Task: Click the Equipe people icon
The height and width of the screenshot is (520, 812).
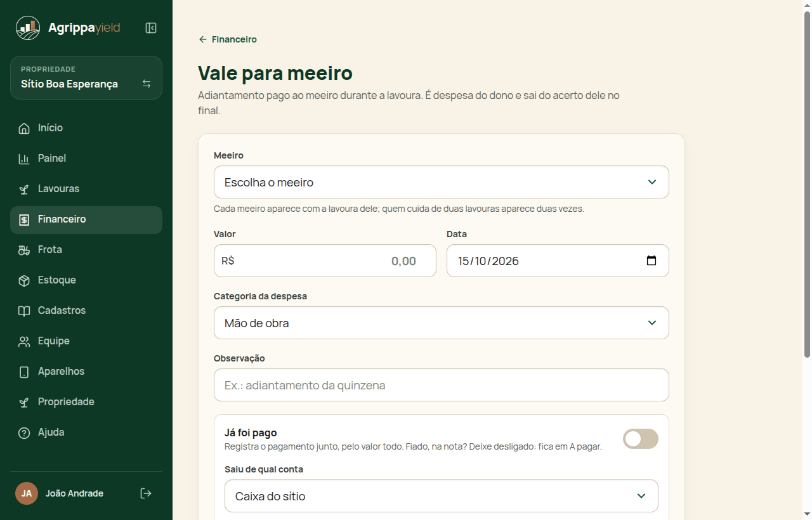Action: (24, 341)
